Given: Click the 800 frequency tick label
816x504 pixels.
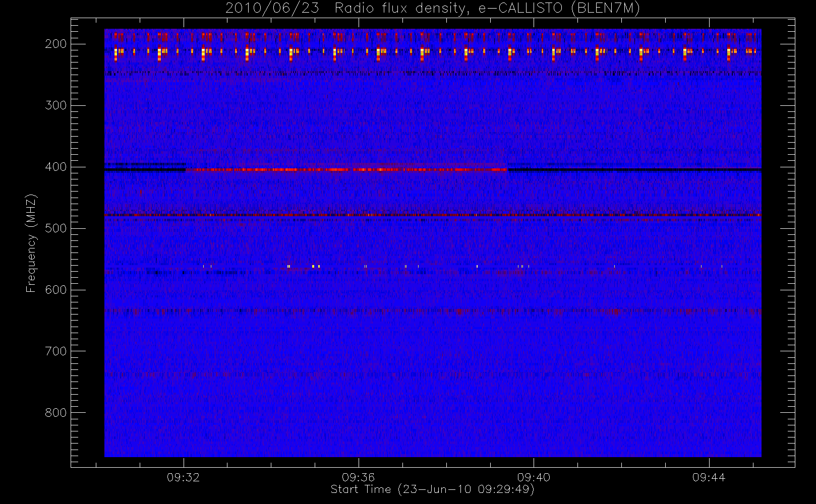Looking at the screenshot, I should tap(55, 413).
